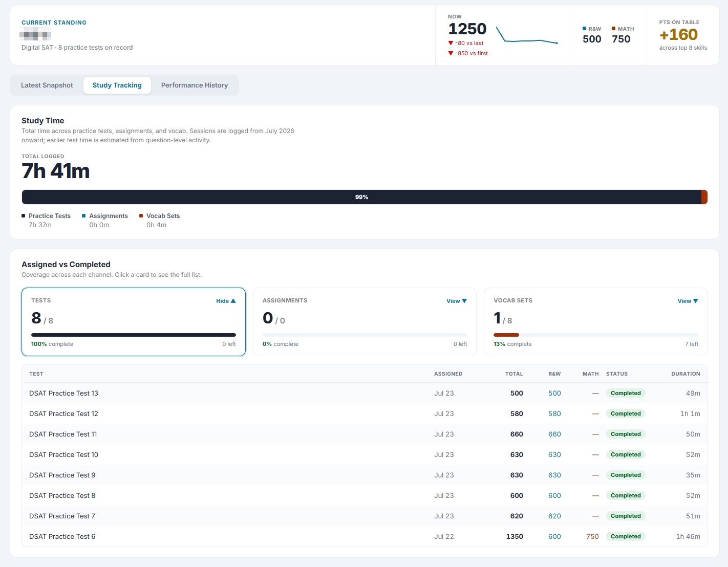Screen dimensions: 728x567
Task: Open DSAT Practice Test 13 row
Action: click(x=365, y=393)
